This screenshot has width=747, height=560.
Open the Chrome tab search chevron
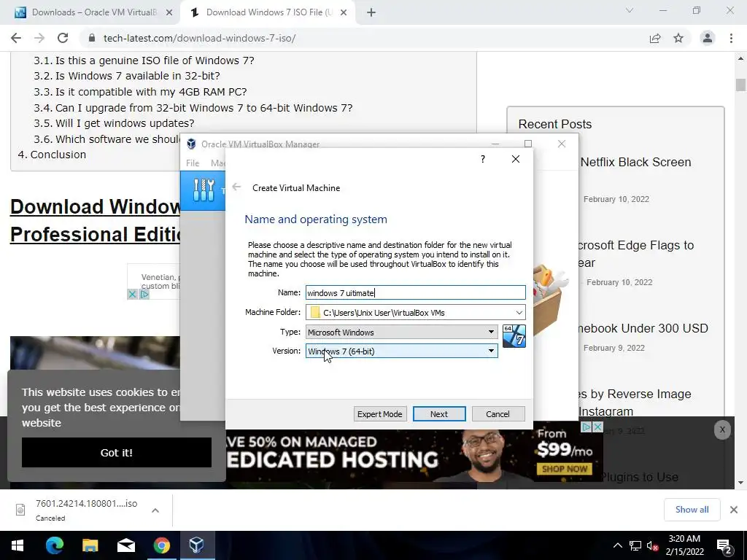[x=630, y=10]
